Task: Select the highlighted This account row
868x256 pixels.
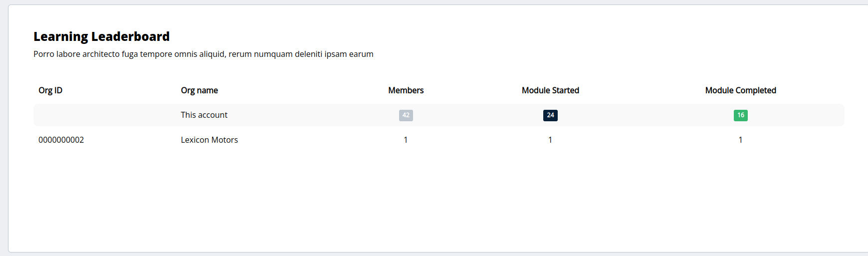Action: 438,115
